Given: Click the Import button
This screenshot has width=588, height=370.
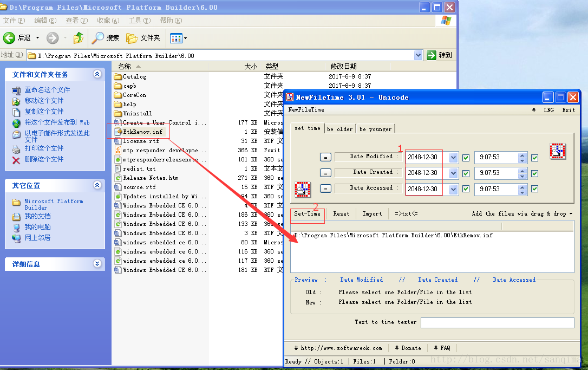Looking at the screenshot, I should click(372, 213).
